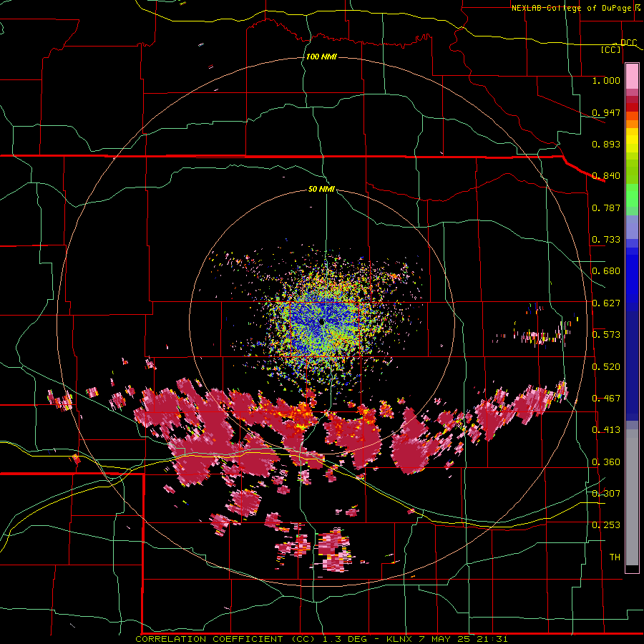Click the 1.000 scale value
Viewport: 644px width, 644px height.
pos(606,80)
